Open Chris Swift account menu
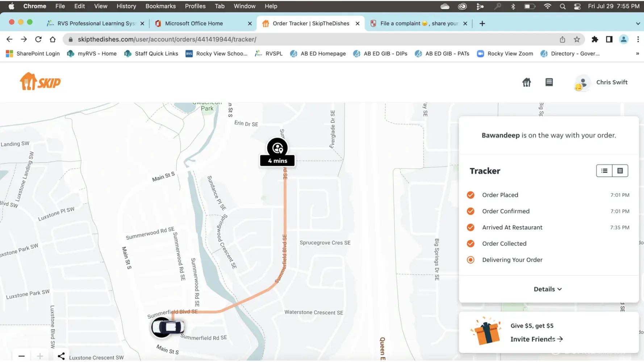Image resolution: width=644 pixels, height=362 pixels. [601, 83]
